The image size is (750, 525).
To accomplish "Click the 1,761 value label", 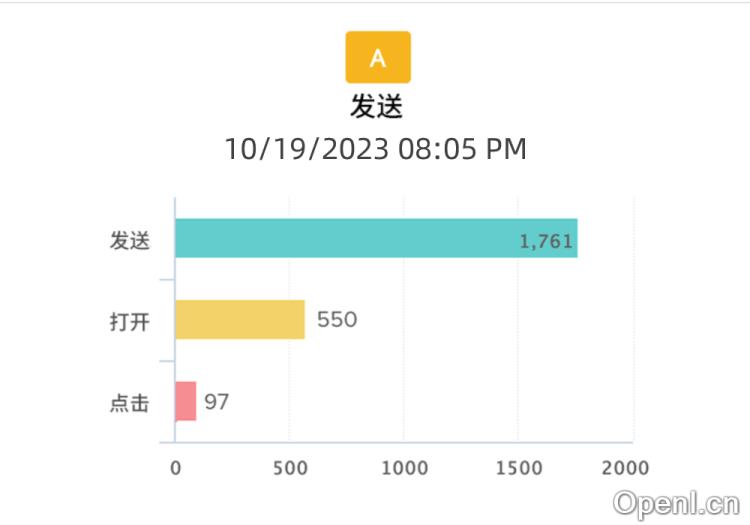I will [x=547, y=241].
